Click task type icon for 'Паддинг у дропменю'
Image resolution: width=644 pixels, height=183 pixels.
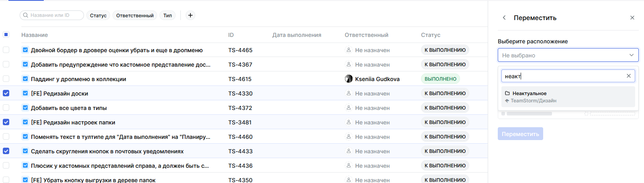(25, 79)
